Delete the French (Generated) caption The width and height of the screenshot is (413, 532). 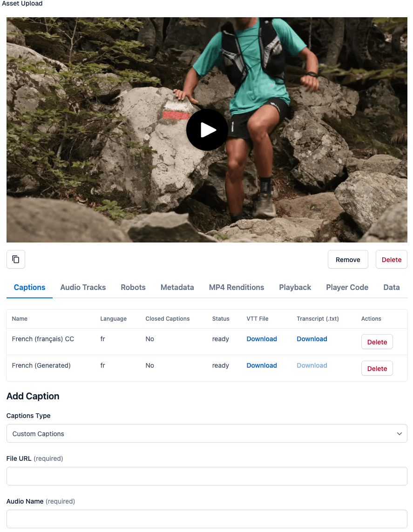(x=377, y=369)
